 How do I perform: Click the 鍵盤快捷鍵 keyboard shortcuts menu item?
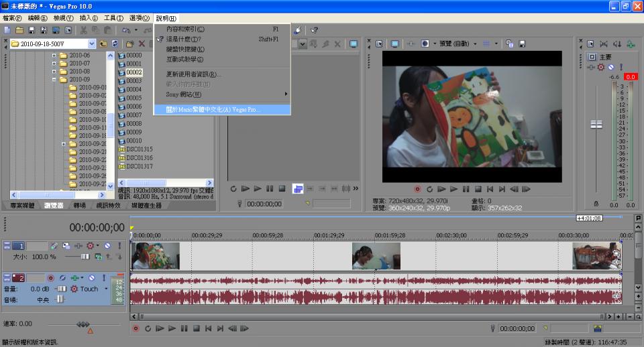[185, 49]
